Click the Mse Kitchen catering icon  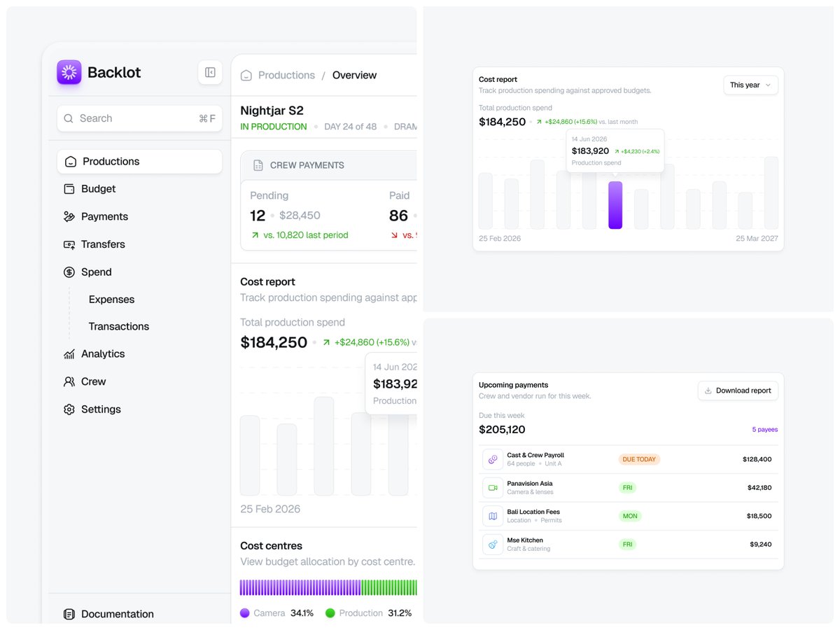[493, 544]
